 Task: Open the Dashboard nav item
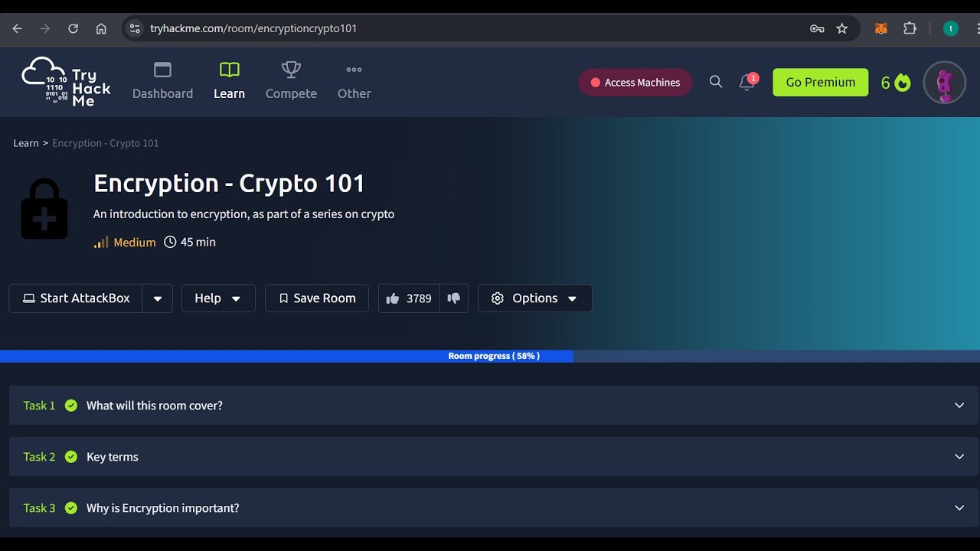[x=162, y=82]
